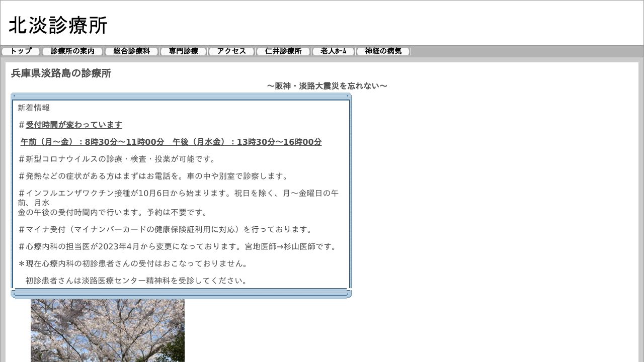
Task: Click the 阪神・淡路大震災を忘れない text
Action: (328, 85)
